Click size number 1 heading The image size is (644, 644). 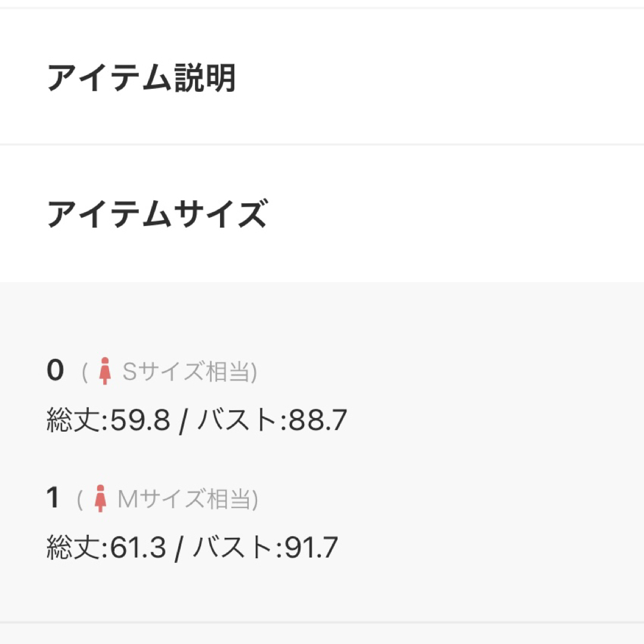(x=53, y=497)
